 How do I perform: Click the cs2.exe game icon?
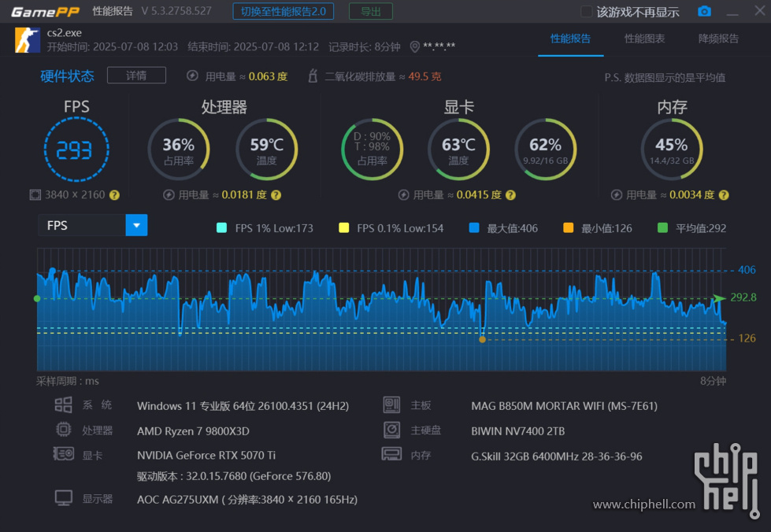[28, 40]
